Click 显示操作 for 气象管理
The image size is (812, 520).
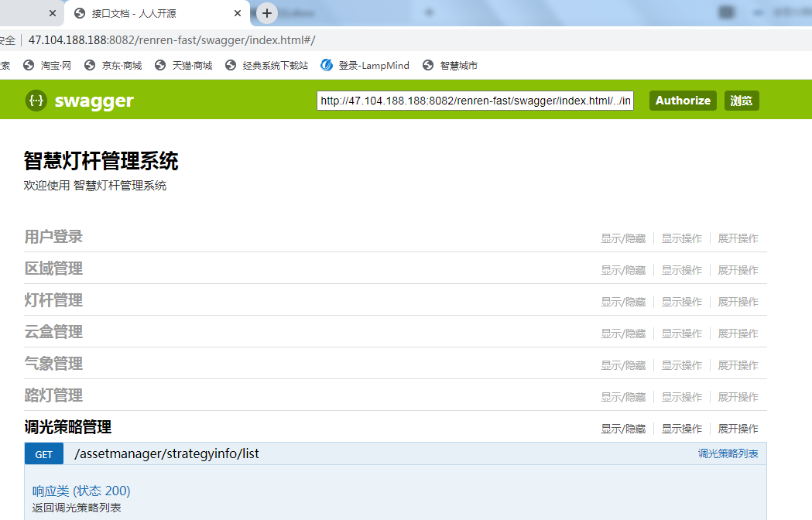(682, 365)
